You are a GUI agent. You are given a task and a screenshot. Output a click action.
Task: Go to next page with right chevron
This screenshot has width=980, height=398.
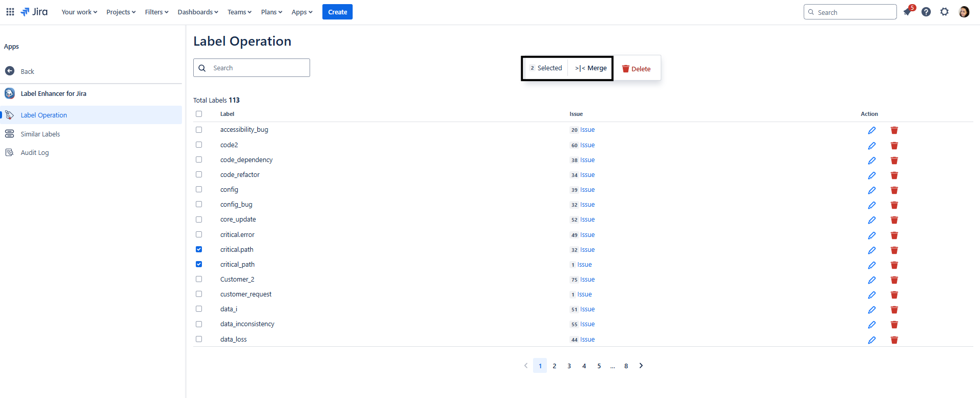pos(641,366)
